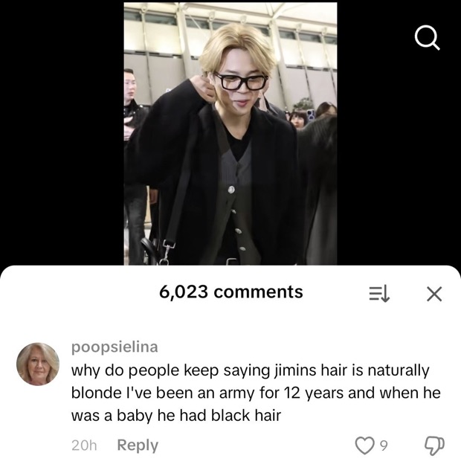Tap the poopsielina username
Screen dimensions: 461x476
coord(115,347)
